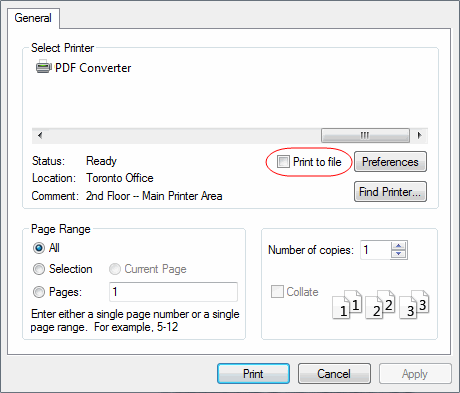Select the Current Page radio button
The height and width of the screenshot is (393, 460).
pos(115,269)
